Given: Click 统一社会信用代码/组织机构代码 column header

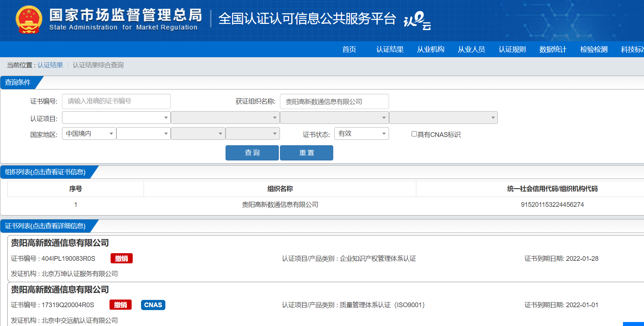Looking at the screenshot, I should click(552, 189).
